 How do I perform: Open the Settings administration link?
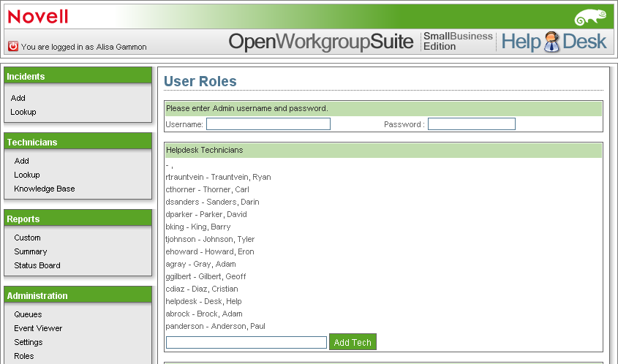29,342
